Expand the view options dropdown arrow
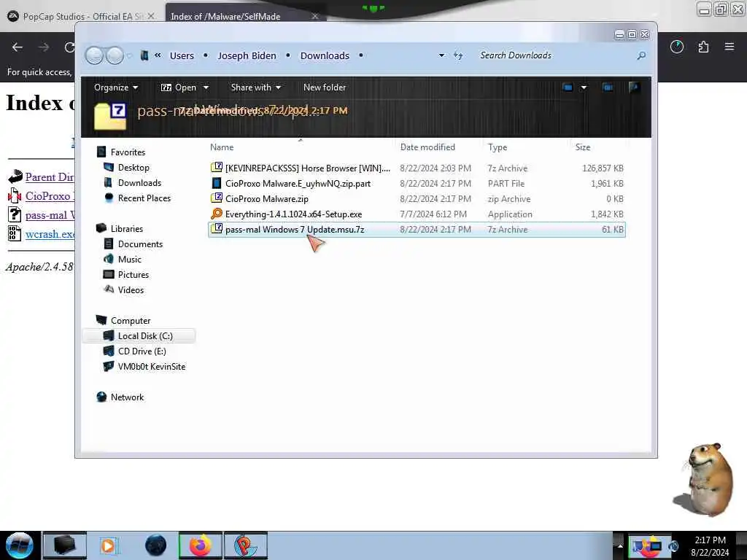Screen dimensions: 747x560 [584, 87]
